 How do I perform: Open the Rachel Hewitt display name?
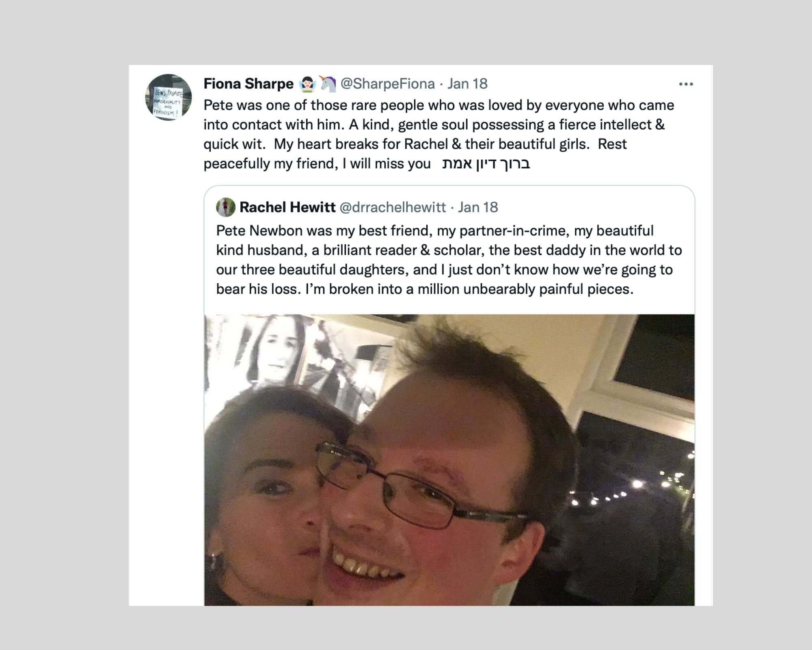pyautogui.click(x=287, y=207)
